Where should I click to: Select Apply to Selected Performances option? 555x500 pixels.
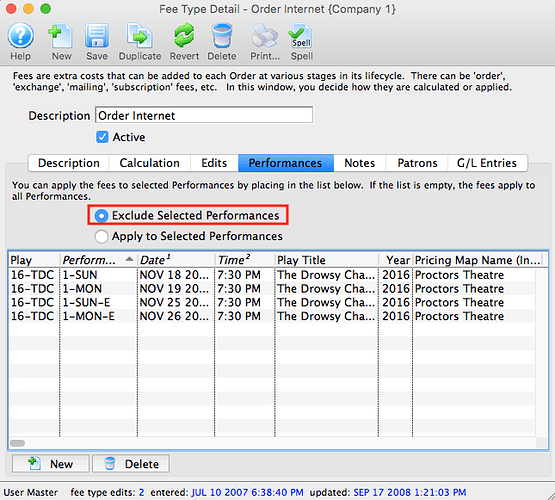coord(101,236)
